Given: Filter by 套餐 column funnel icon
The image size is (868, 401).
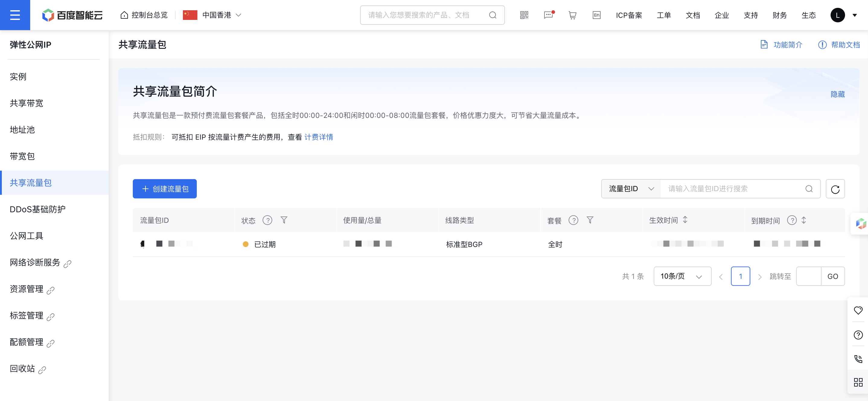Looking at the screenshot, I should point(590,220).
